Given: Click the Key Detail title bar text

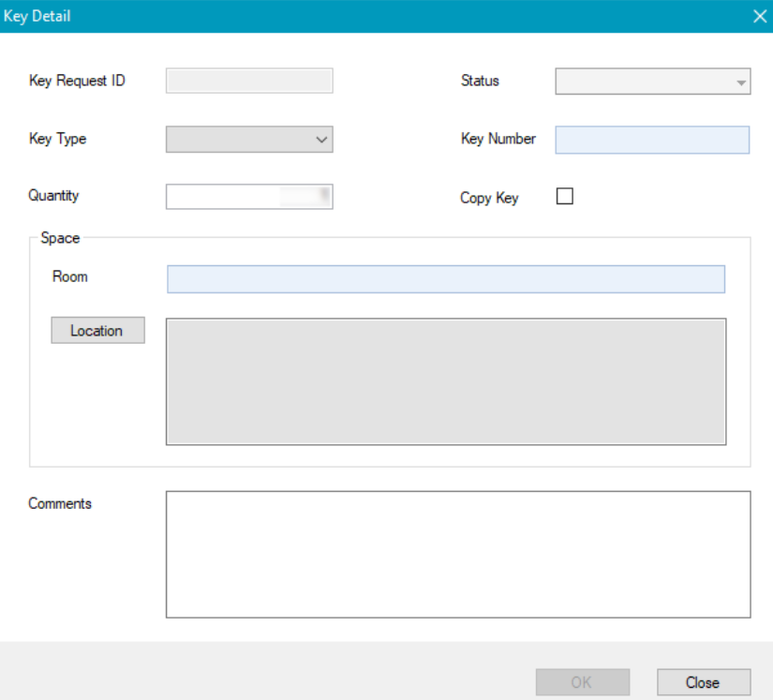Looking at the screenshot, I should click(37, 16).
